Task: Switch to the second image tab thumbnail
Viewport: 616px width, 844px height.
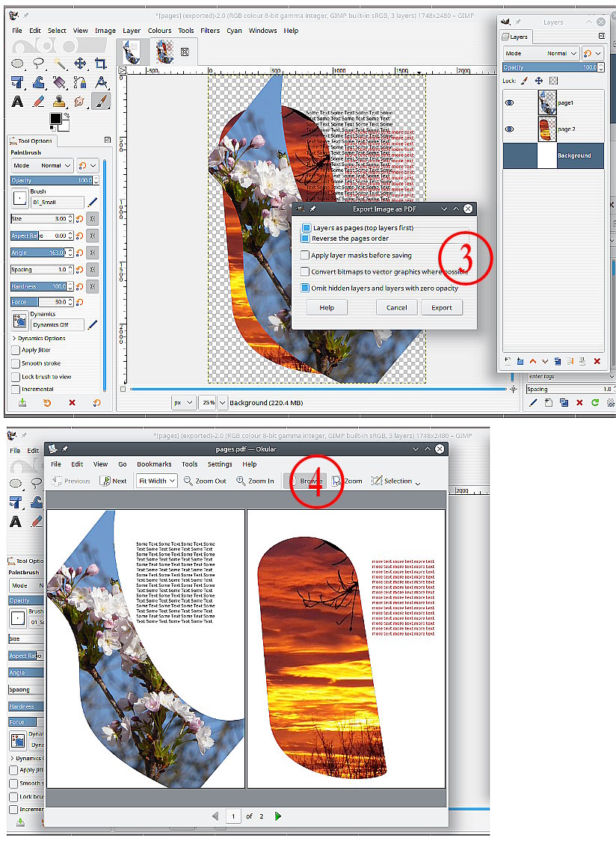Action: coord(164,52)
